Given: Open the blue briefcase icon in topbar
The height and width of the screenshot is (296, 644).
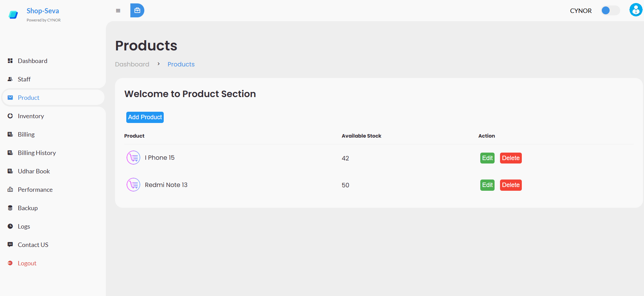Looking at the screenshot, I should (137, 10).
